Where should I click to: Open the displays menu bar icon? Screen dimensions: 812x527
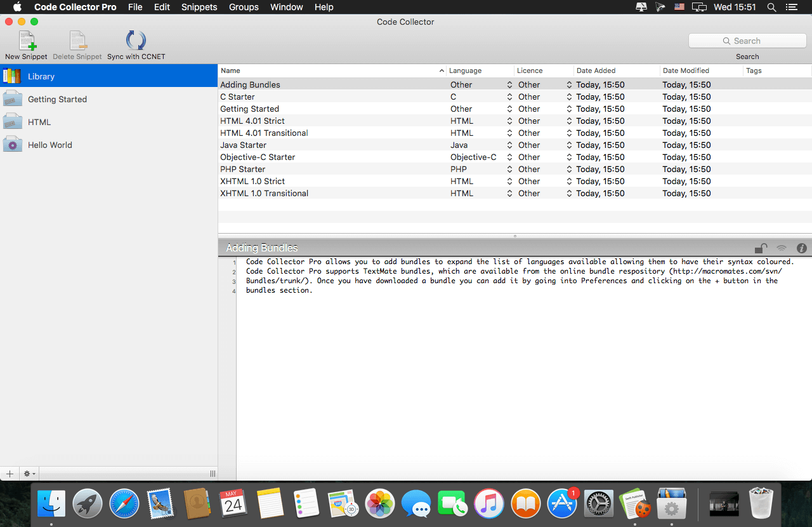699,7
